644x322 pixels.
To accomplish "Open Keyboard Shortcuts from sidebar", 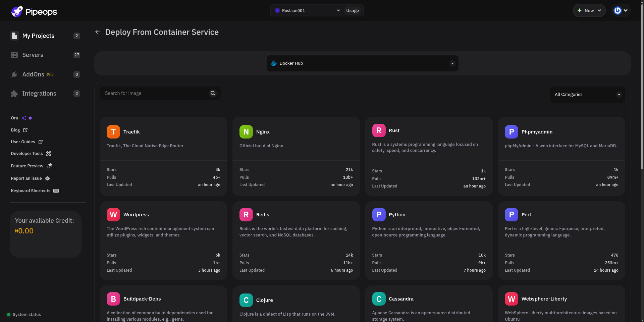I will point(31,191).
